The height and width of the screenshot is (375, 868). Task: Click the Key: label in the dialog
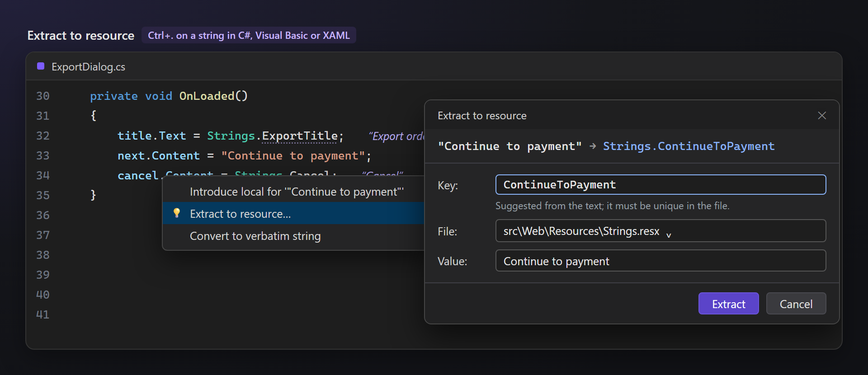[448, 186]
